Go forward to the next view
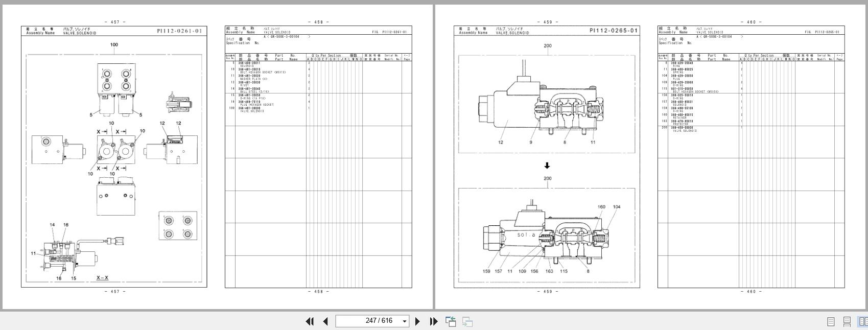 point(467,321)
